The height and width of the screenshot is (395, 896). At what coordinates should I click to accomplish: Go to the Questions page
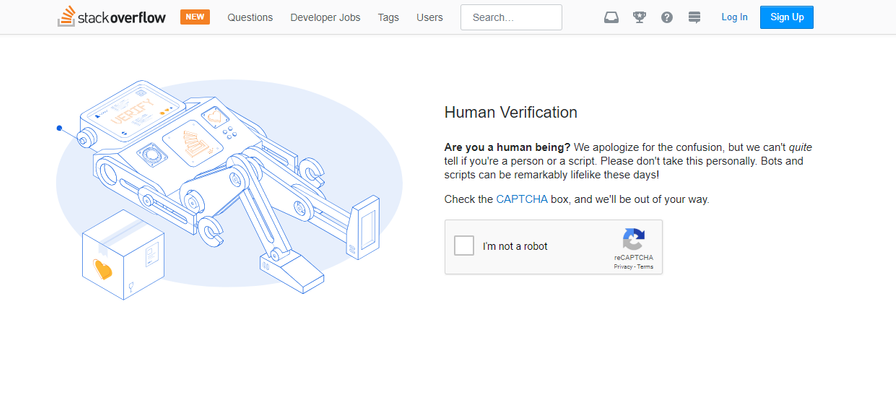point(250,17)
